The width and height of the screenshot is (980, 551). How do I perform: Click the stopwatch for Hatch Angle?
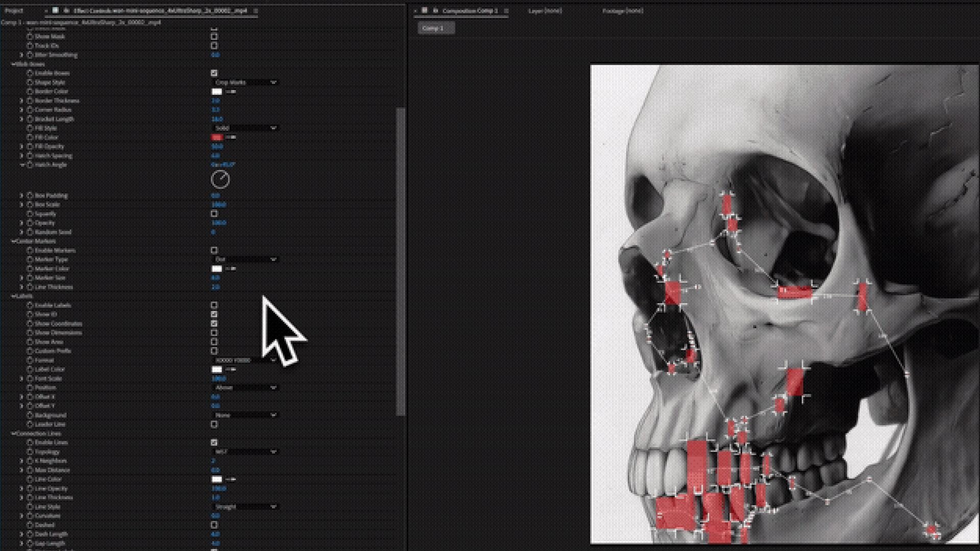coord(30,165)
